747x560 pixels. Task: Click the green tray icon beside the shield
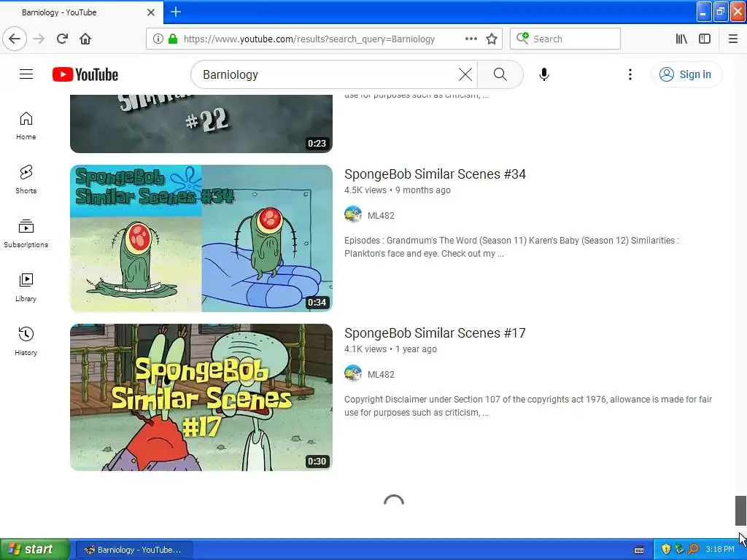point(679,549)
